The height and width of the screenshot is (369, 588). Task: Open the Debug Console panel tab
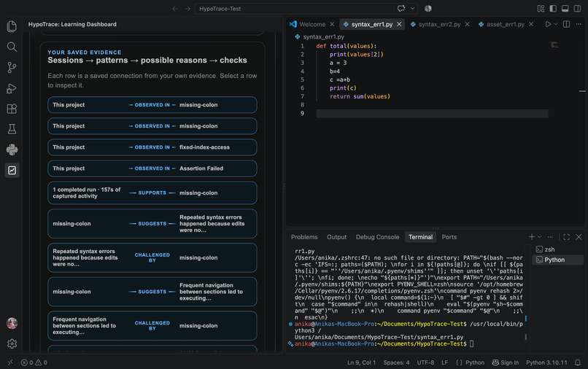(377, 237)
